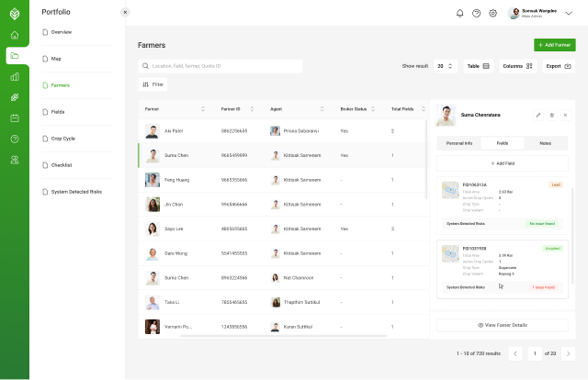Select the Jin Chan farmer row

click(x=284, y=205)
